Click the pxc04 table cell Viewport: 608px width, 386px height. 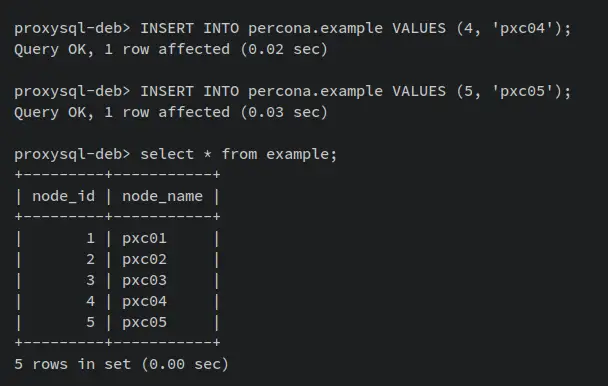(x=144, y=301)
